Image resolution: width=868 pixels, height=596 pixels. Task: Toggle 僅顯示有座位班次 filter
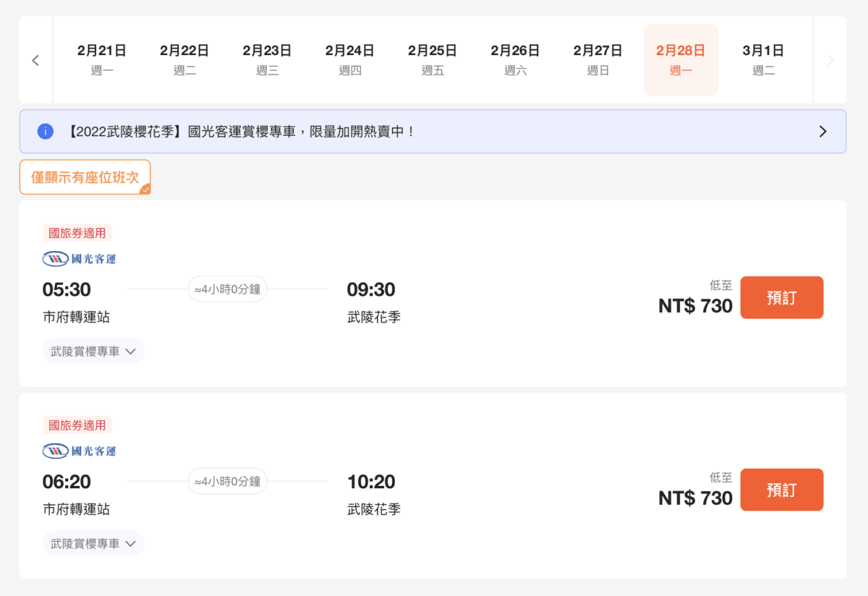point(85,177)
